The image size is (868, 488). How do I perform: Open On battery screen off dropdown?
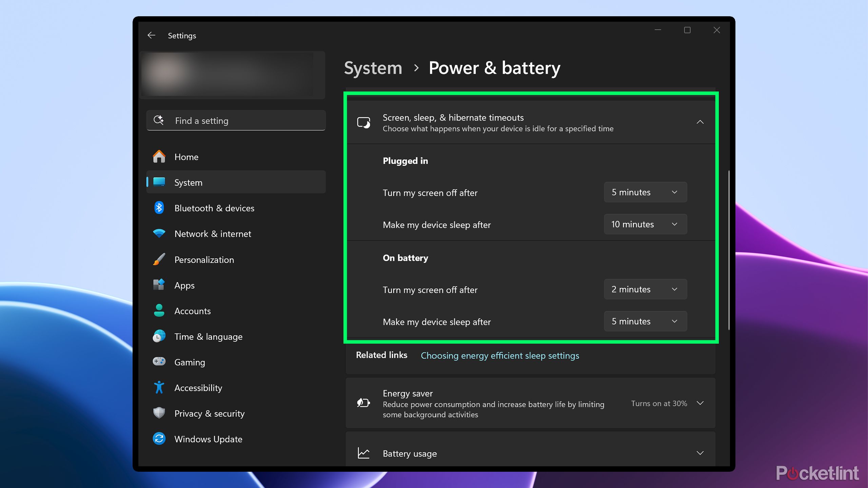(645, 289)
